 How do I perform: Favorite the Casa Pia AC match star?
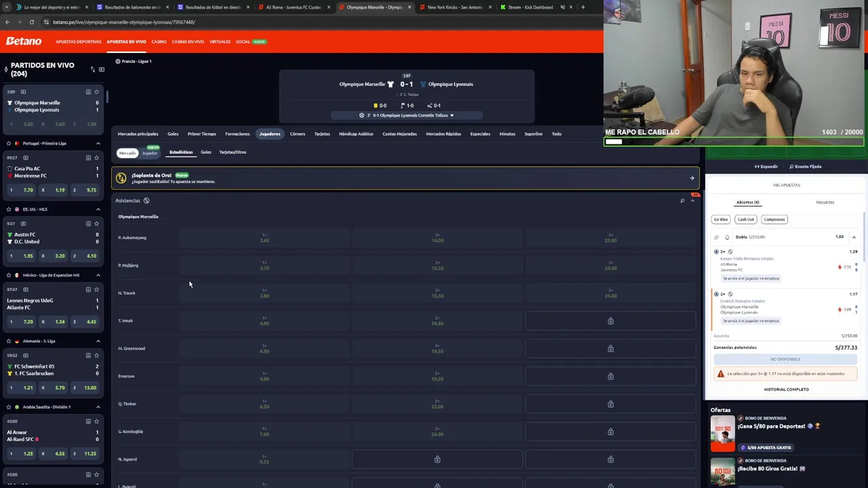click(96, 157)
